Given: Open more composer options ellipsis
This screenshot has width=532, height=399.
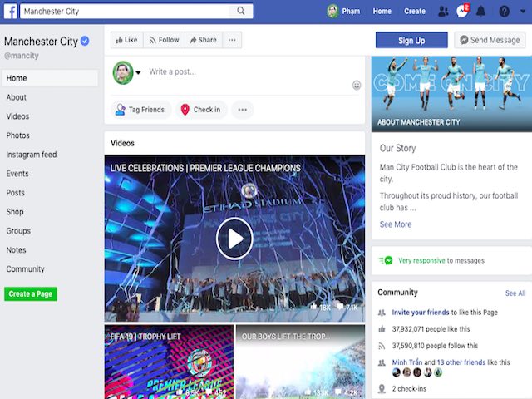Looking at the screenshot, I should coord(242,110).
